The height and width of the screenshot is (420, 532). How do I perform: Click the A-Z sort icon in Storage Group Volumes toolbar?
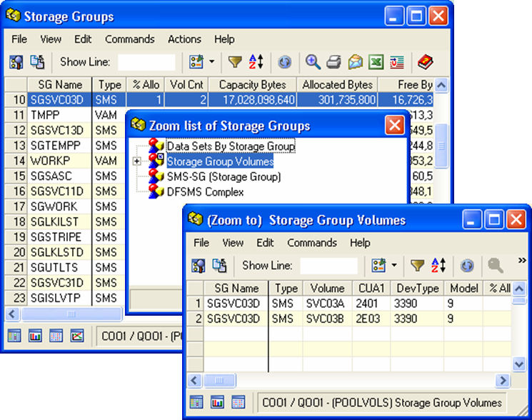click(438, 266)
